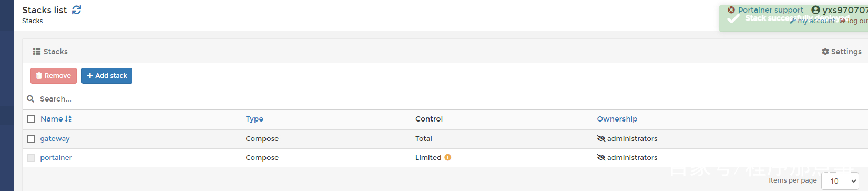The width and height of the screenshot is (868, 191).
Task: Click the Portainer support lifebuoy icon
Action: tap(731, 10)
